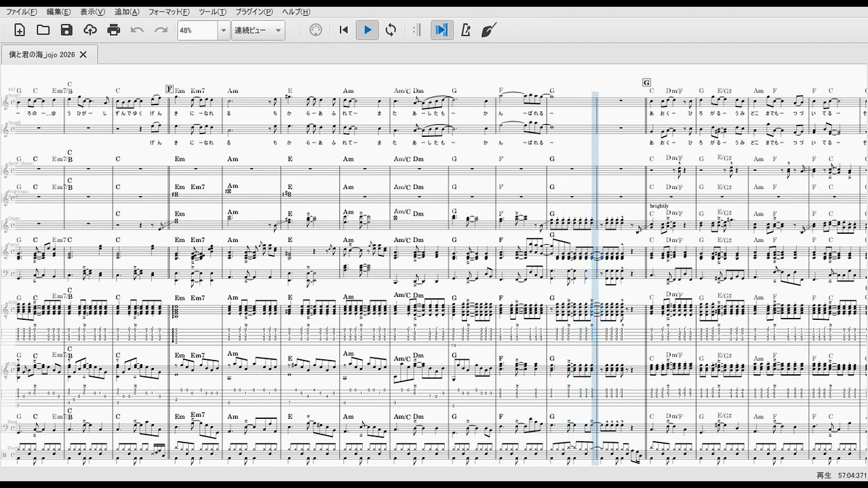This screenshot has width=868, height=488.
Task: Click rehearsal mark G in the score
Action: click(647, 83)
